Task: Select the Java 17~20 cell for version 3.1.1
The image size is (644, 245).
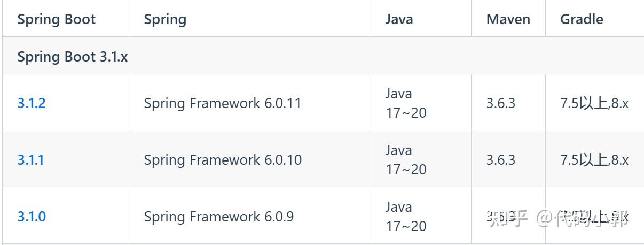Action: pos(406,160)
